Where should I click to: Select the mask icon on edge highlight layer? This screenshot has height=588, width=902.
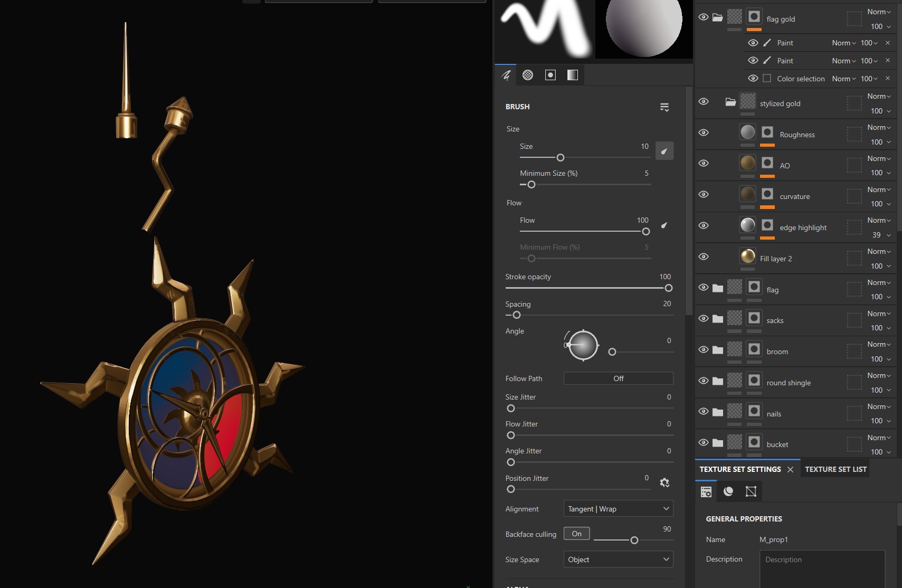pos(768,225)
